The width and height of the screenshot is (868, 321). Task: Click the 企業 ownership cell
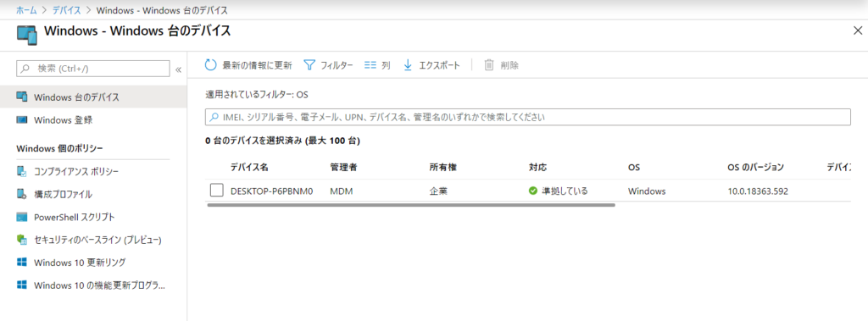point(438,191)
